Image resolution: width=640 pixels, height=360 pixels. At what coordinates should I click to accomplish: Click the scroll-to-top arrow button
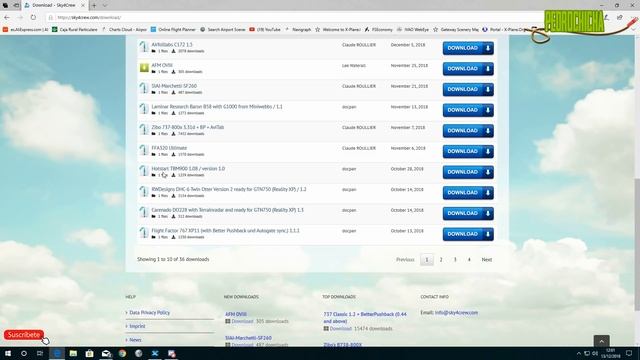[x=602, y=341]
